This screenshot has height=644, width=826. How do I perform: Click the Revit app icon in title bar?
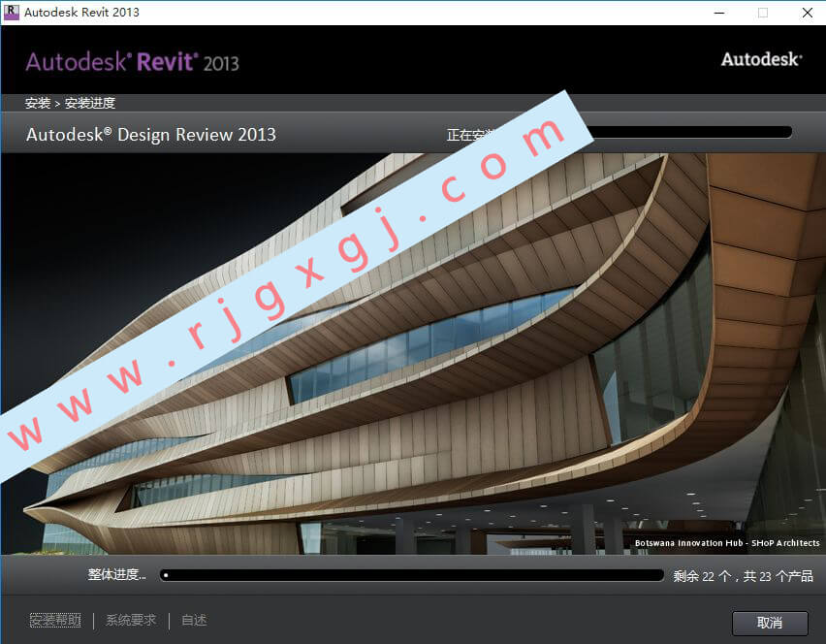tap(11, 12)
